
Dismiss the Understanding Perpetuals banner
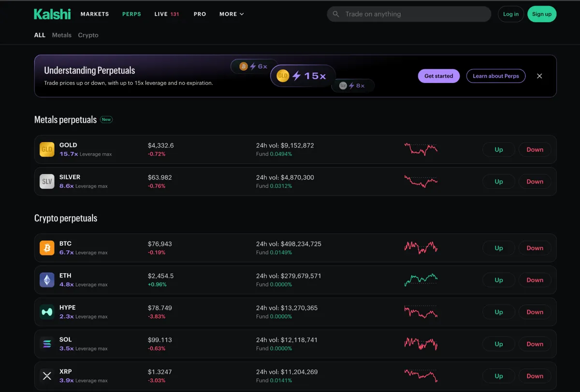pyautogui.click(x=539, y=76)
